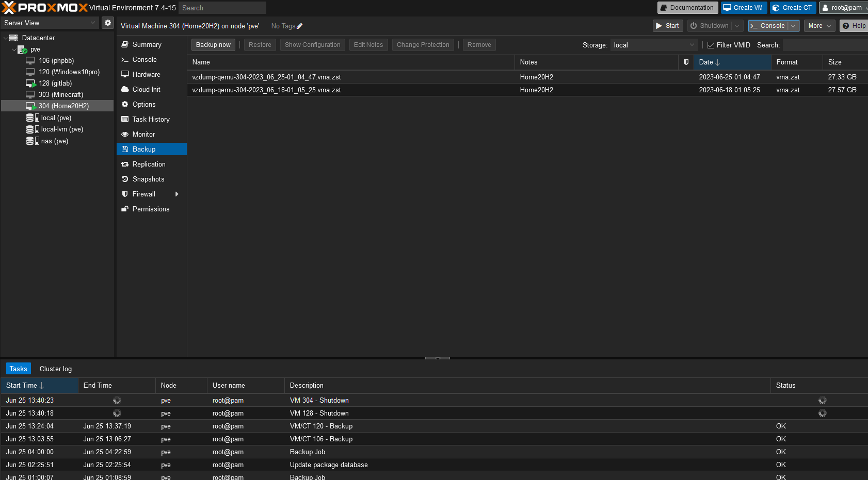Click the VM 304 - Shutdown task row
The height and width of the screenshot is (480, 868).
click(434, 400)
